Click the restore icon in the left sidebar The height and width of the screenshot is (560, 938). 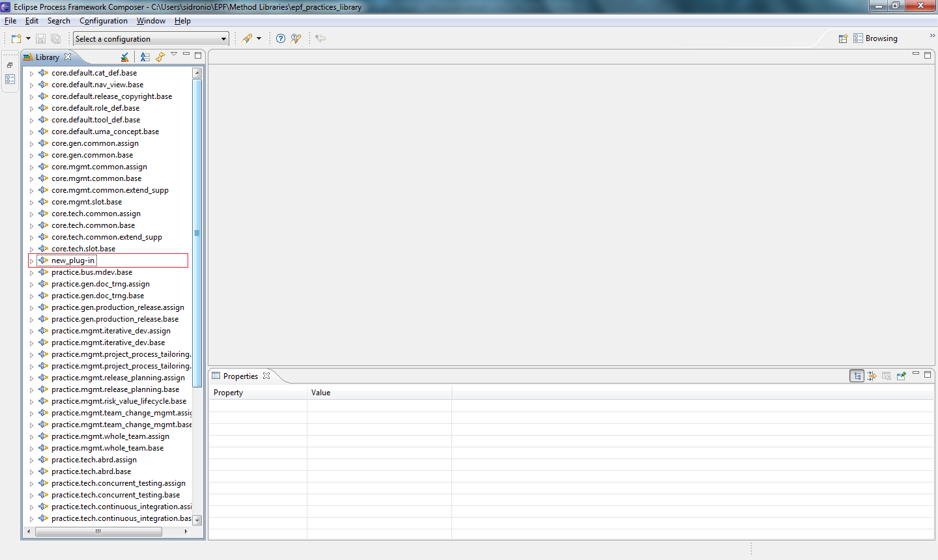click(10, 65)
